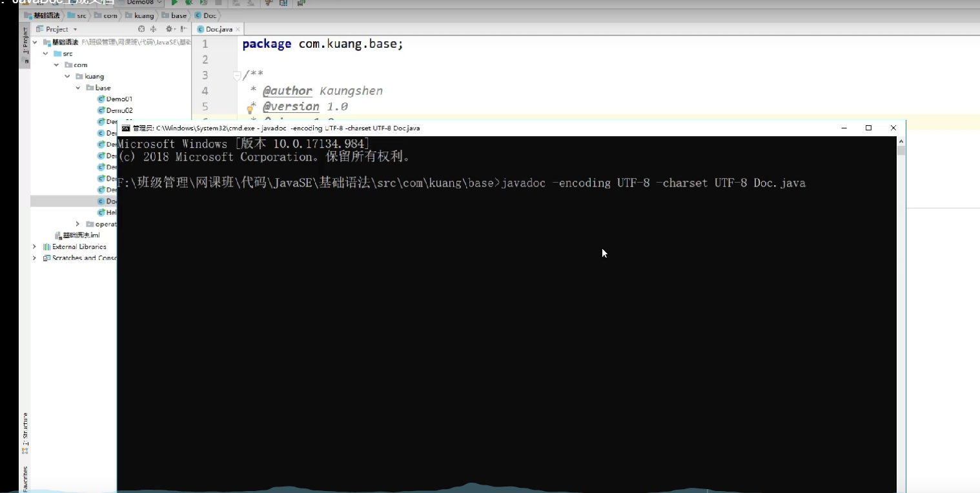Click the com breadcrumb in navigation bar
Image resolution: width=980 pixels, height=493 pixels.
(x=106, y=15)
